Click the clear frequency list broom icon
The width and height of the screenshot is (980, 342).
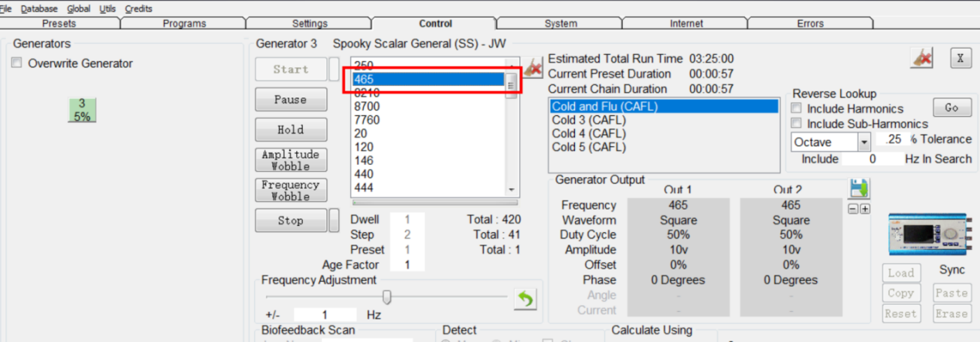[533, 69]
